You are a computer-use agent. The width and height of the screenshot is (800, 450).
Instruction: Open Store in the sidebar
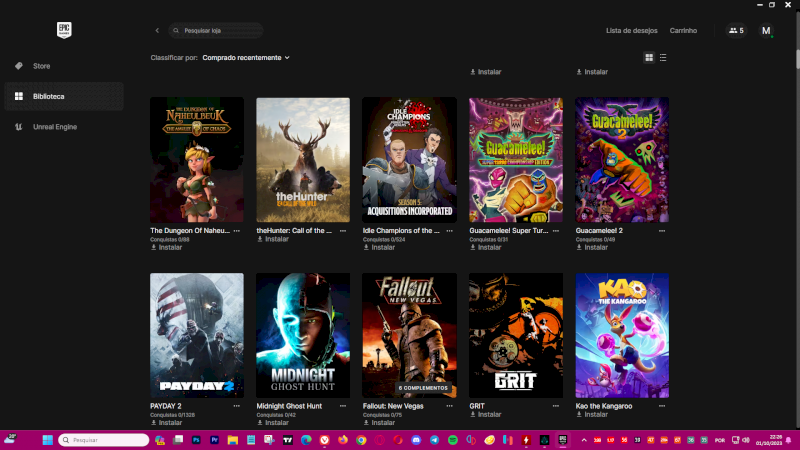pos(42,66)
